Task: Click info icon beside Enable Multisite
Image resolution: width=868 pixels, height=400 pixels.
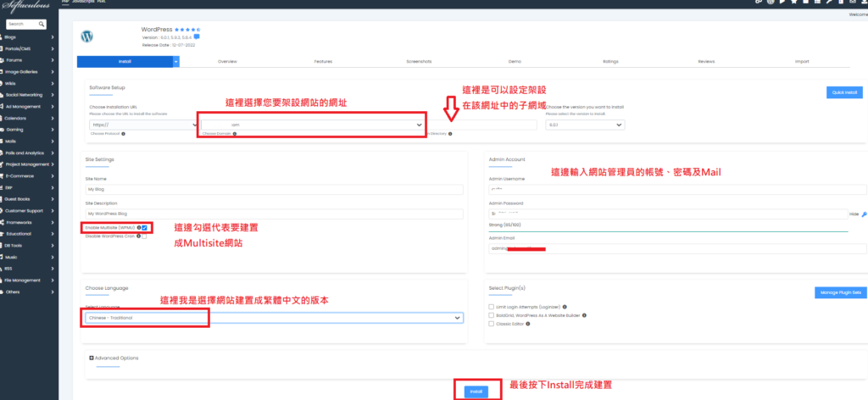Action: coord(138,228)
